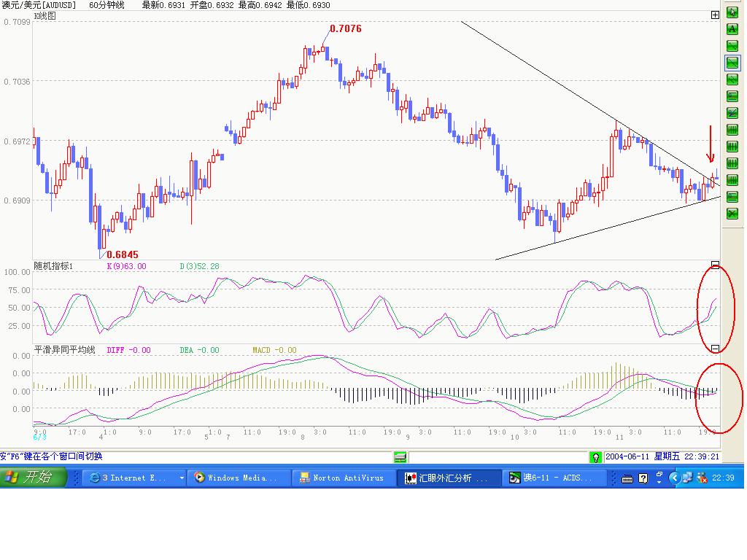This screenshot has height=560, width=747.
Task: Open the messenger tray icon with red X
Action: 701,478
